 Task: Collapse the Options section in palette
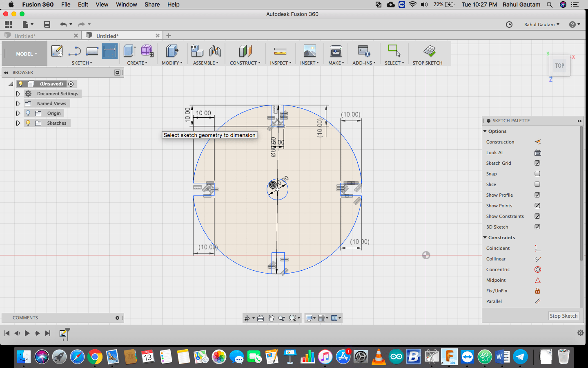point(485,131)
